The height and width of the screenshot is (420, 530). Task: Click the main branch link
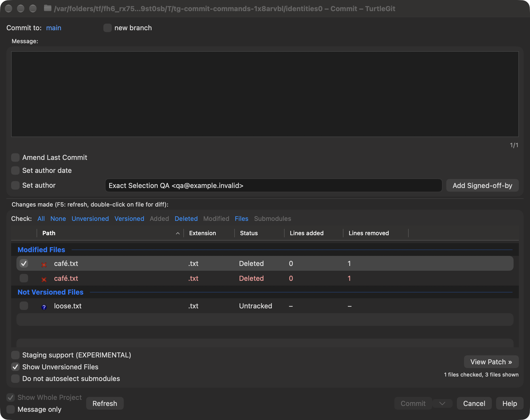(x=54, y=28)
